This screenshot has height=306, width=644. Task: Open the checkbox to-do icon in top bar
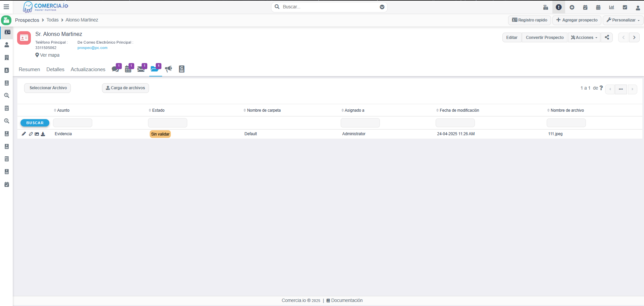point(625,7)
